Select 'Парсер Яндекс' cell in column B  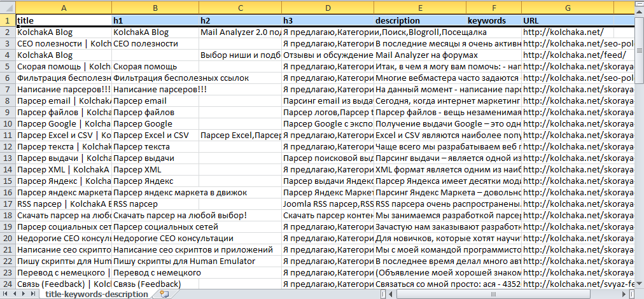point(155,181)
